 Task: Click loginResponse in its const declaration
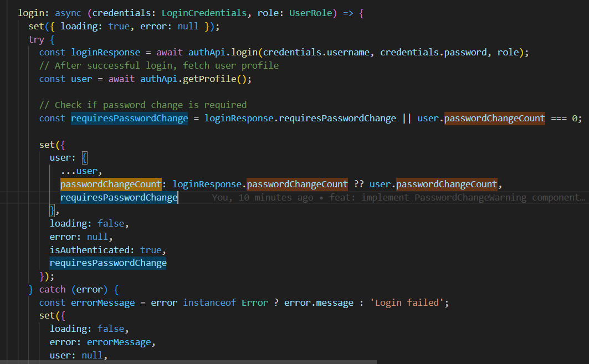point(105,53)
